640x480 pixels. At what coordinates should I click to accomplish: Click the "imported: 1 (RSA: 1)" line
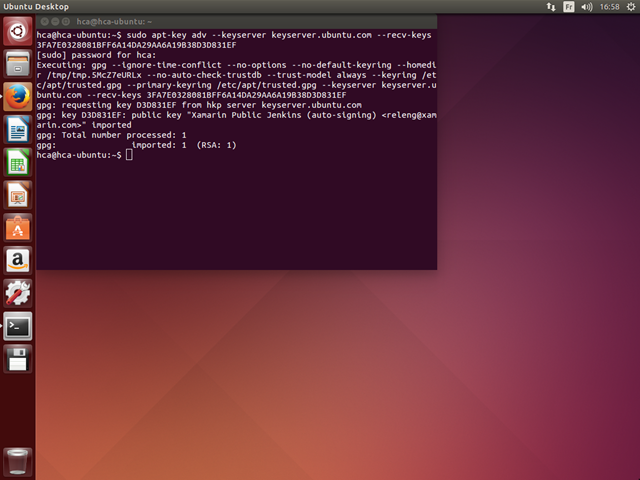pyautogui.click(x=184, y=145)
